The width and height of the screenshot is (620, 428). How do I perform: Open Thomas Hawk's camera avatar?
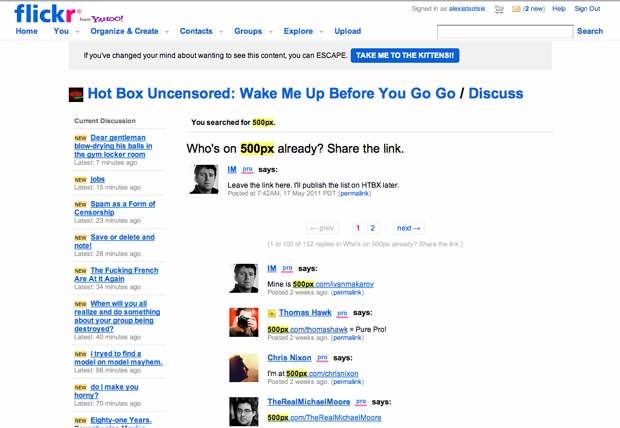tap(244, 322)
